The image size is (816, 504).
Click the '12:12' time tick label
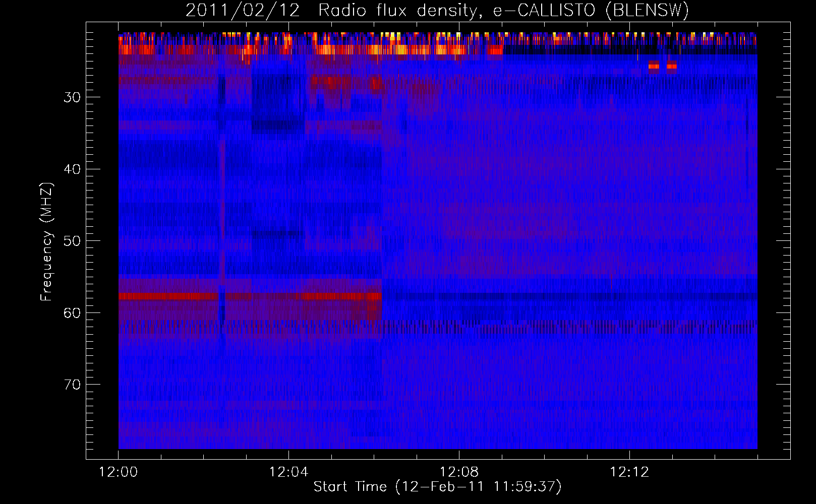(629, 472)
